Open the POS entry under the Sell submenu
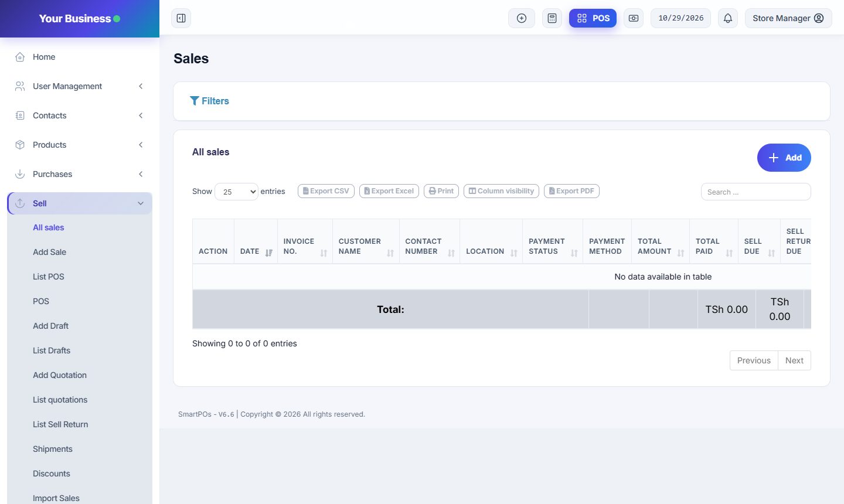The image size is (844, 504). [x=41, y=301]
